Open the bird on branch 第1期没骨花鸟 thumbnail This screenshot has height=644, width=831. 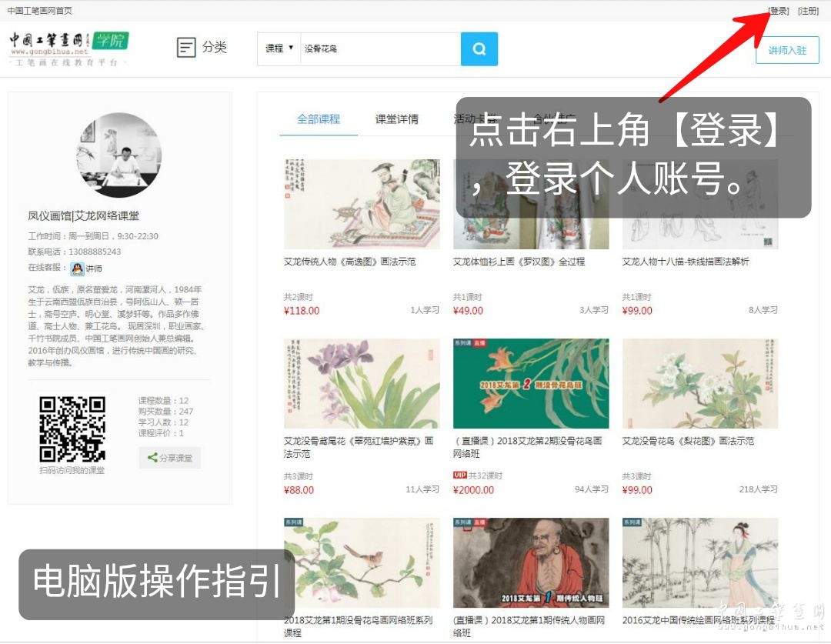362,563
